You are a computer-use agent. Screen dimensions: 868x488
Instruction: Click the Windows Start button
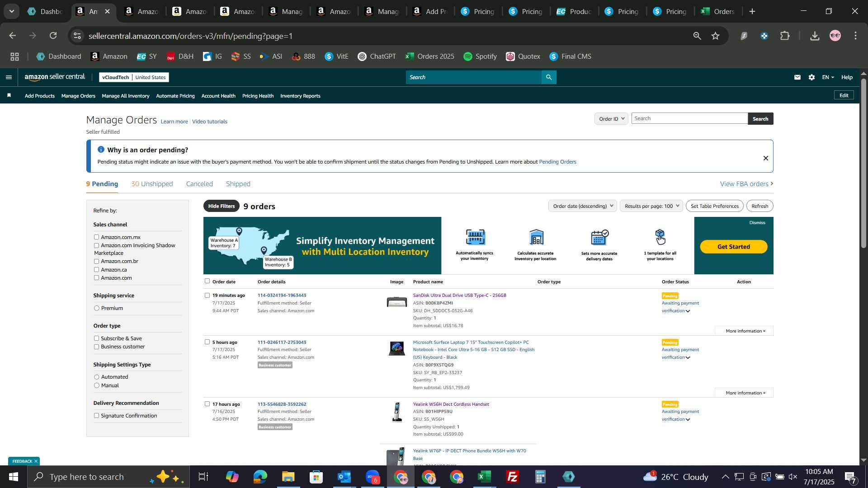[14, 477]
